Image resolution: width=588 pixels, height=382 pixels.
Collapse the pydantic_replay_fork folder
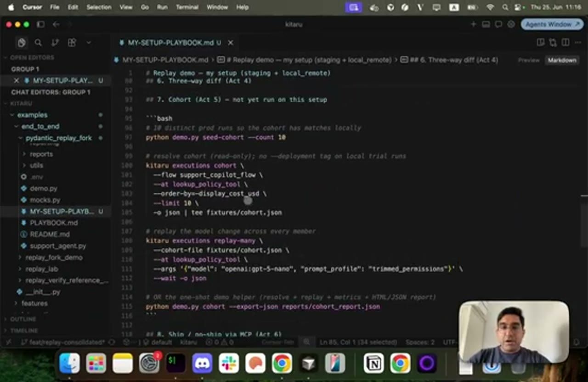click(58, 138)
